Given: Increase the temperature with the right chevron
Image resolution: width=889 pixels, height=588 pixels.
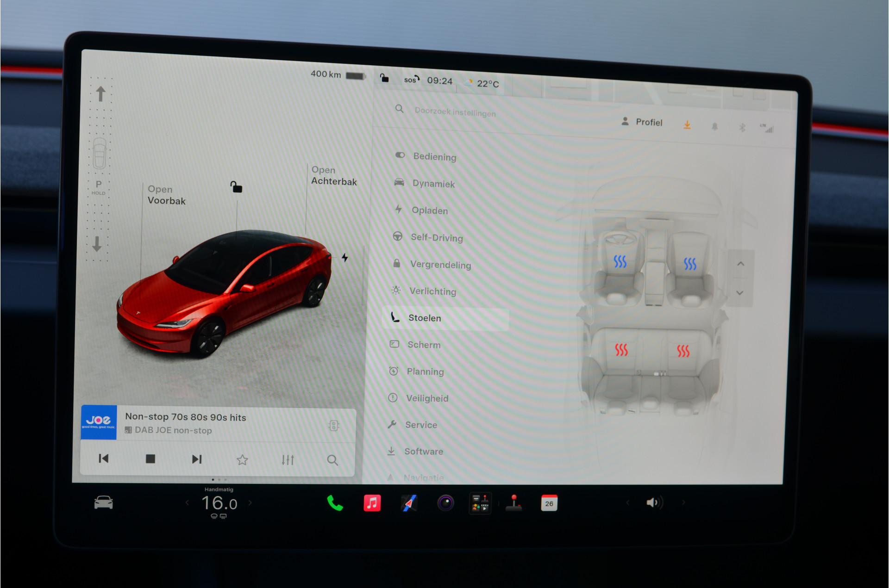Looking at the screenshot, I should click(x=250, y=502).
